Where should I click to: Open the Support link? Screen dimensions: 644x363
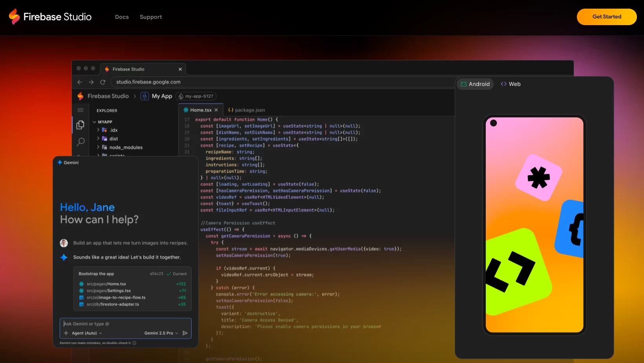coord(151,17)
